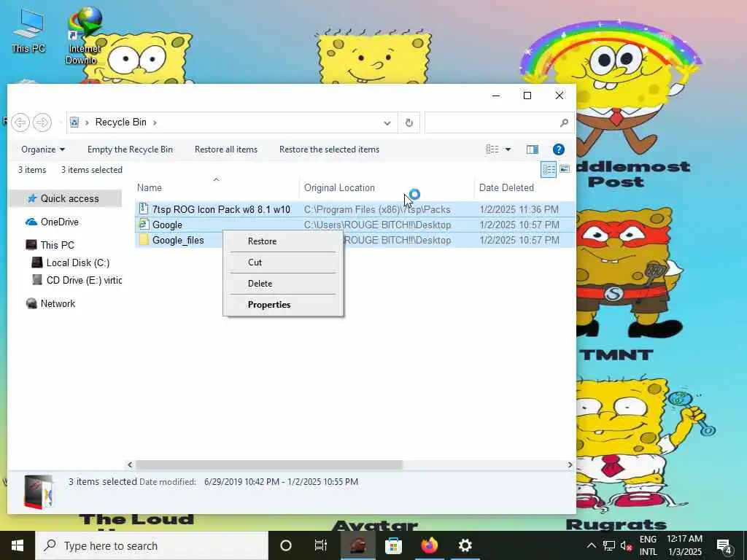Click the scrollbar right arrow

coord(570,464)
